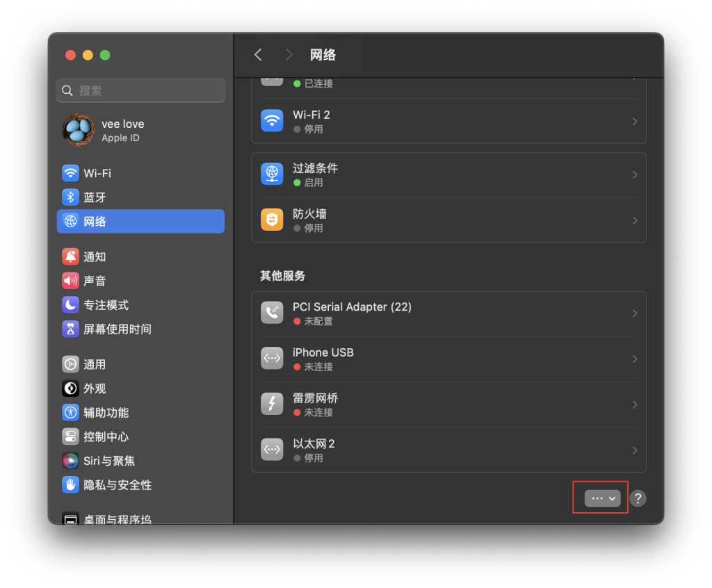This screenshot has width=712, height=588.
Task: Select the Wi-Fi icon in the sidebar
Action: click(70, 172)
